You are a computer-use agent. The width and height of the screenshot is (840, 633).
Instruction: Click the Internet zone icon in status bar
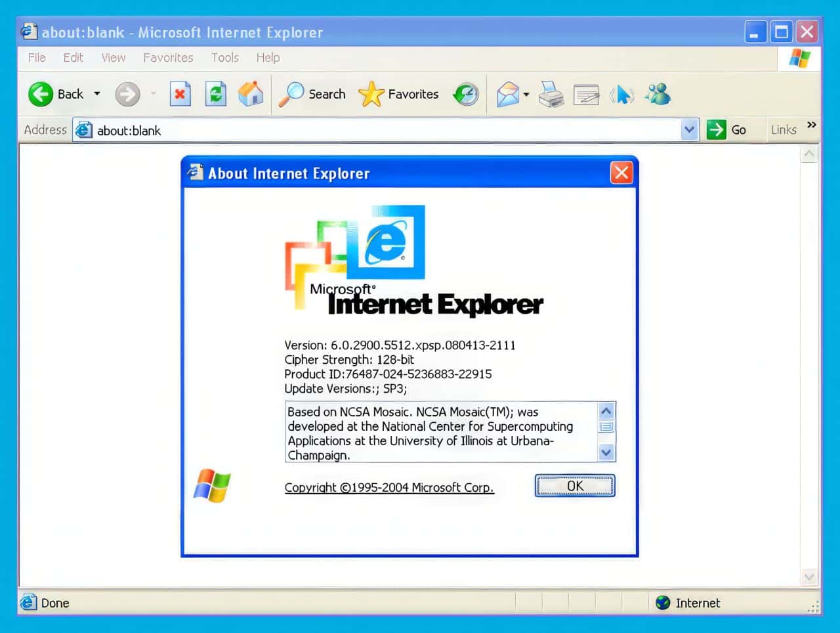point(662,603)
